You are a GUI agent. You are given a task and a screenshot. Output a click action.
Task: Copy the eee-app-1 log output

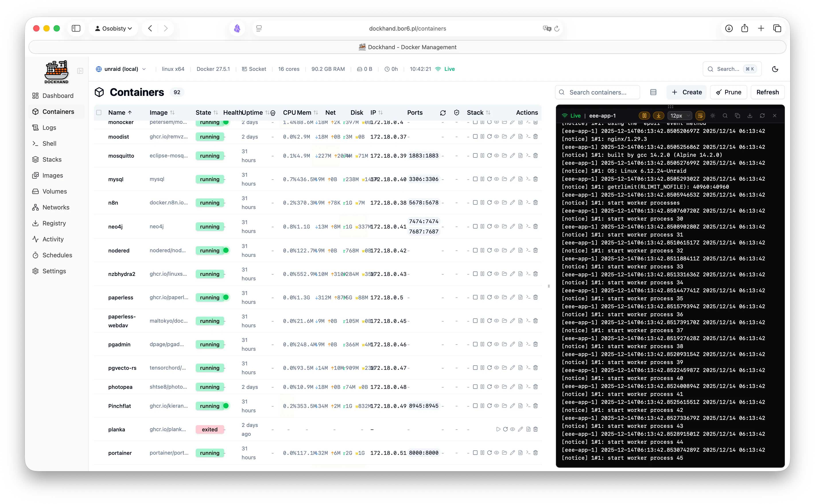pyautogui.click(x=737, y=115)
